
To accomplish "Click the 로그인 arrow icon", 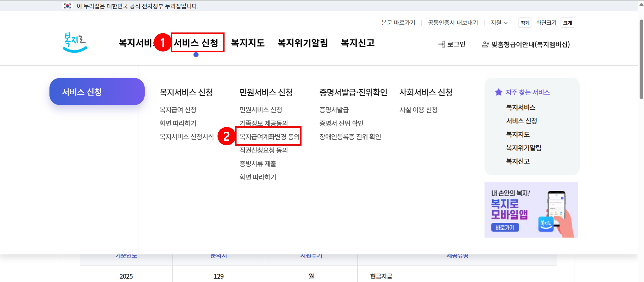I will [441, 44].
